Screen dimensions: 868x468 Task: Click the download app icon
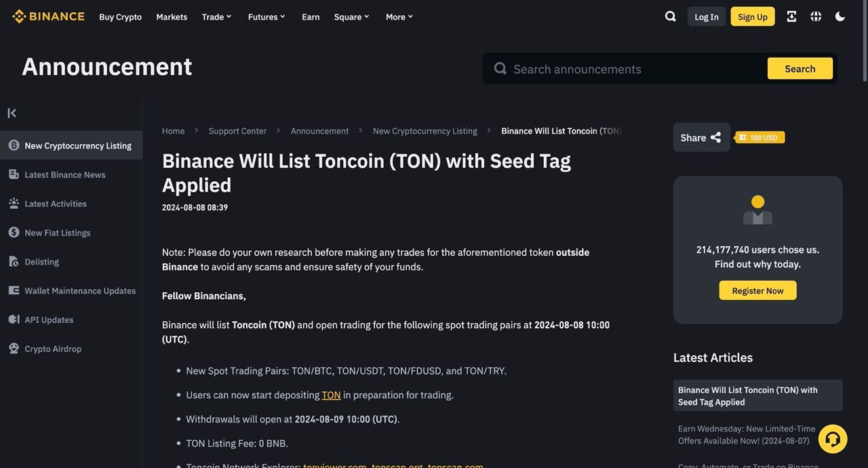(x=791, y=16)
